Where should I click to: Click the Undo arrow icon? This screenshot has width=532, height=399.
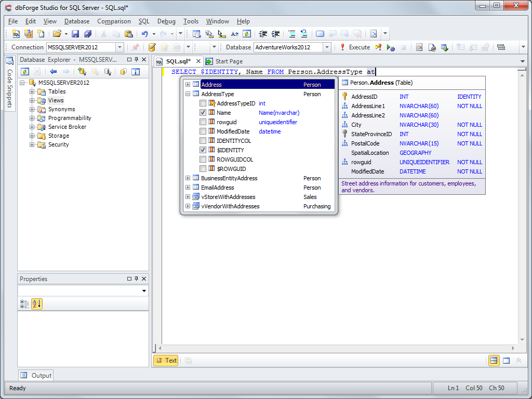145,34
